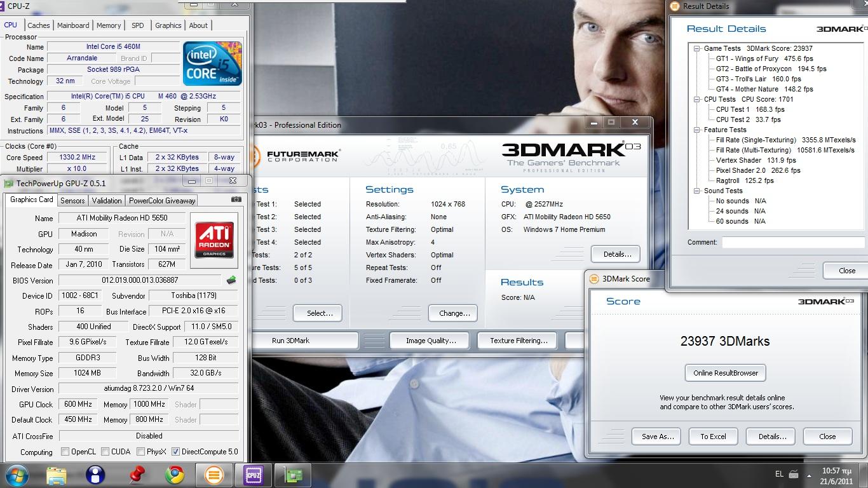Click the CPU-Z title bar icon
868x488 pixels.
1,6
